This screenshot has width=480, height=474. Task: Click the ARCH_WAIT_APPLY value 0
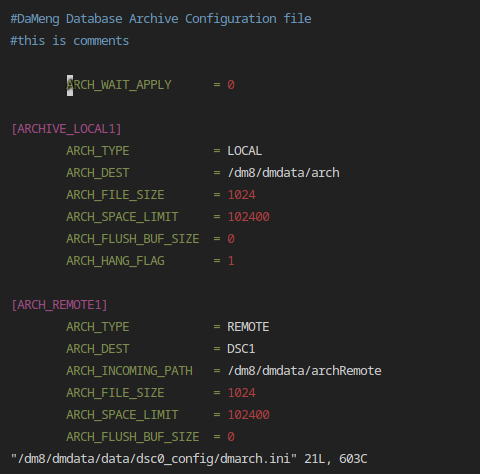pos(231,85)
